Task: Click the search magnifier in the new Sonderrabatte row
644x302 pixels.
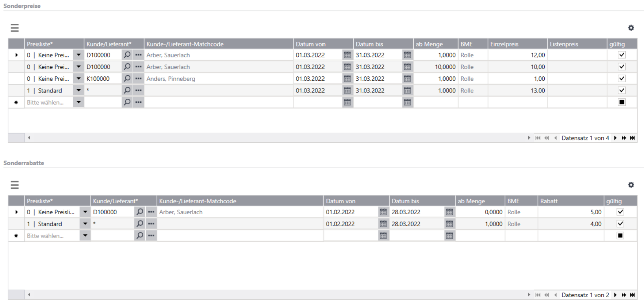Action: pyautogui.click(x=140, y=236)
